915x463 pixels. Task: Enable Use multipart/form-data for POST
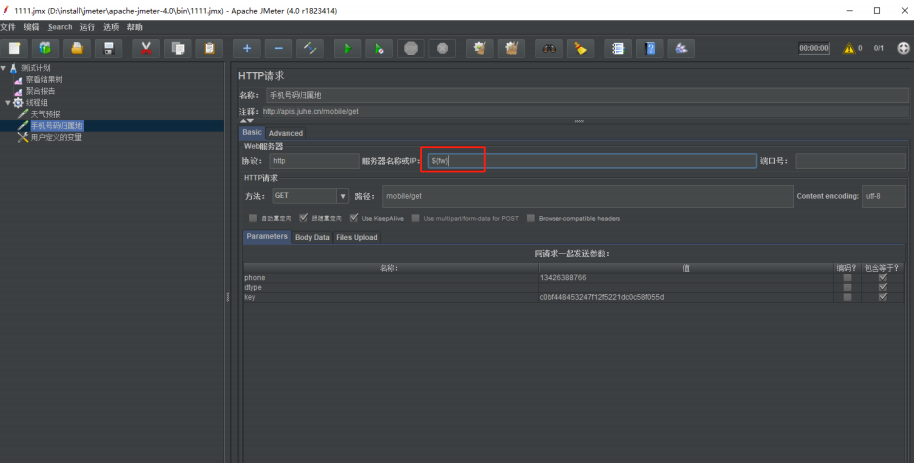pos(415,218)
